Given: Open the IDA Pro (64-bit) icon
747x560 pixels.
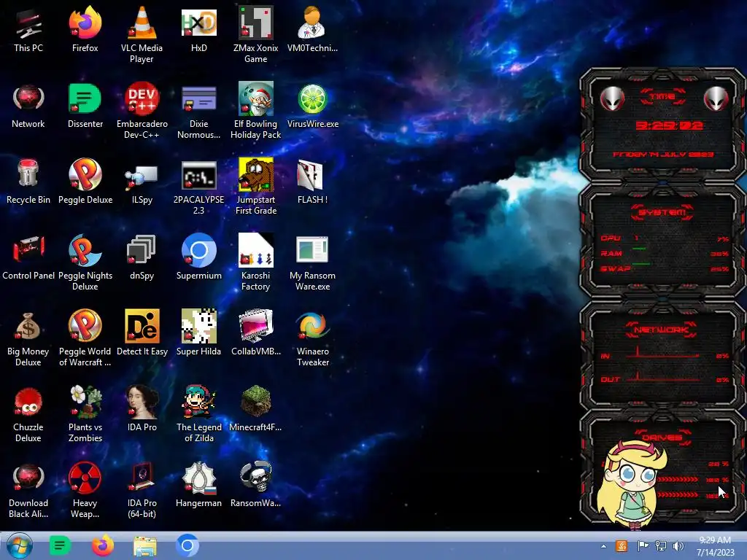Looking at the screenshot, I should click(x=142, y=477).
